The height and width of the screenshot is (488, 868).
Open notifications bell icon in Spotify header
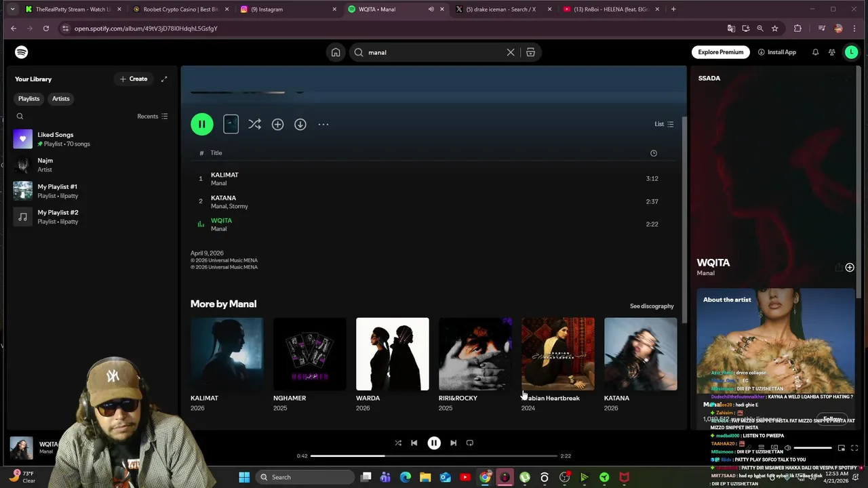point(815,52)
